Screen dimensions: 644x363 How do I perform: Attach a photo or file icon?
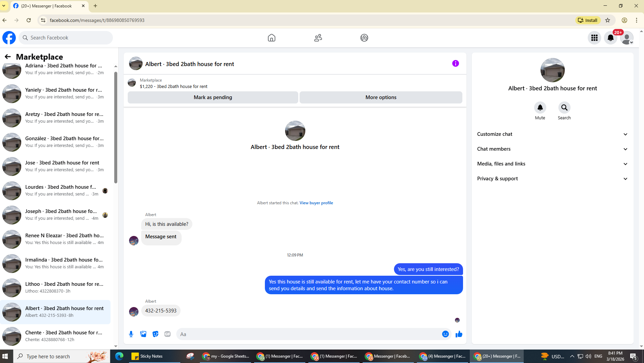(143, 334)
